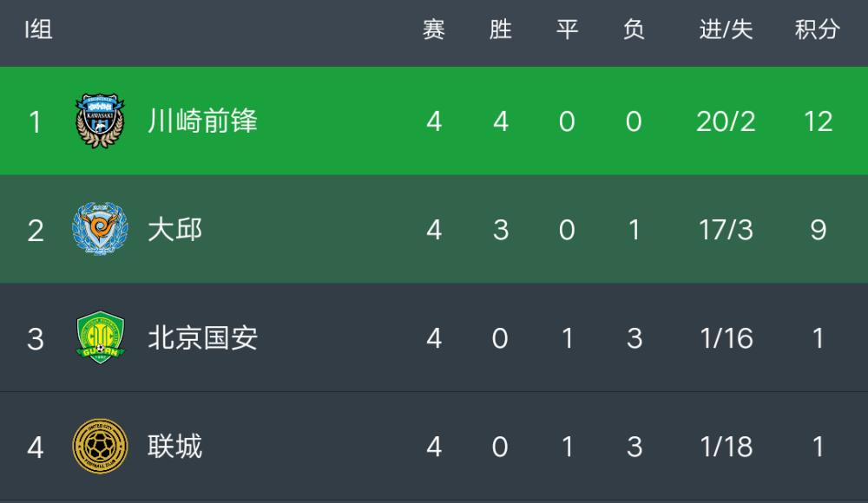Click the I组 group header label
Image resolution: width=868 pixels, height=503 pixels.
tap(39, 29)
